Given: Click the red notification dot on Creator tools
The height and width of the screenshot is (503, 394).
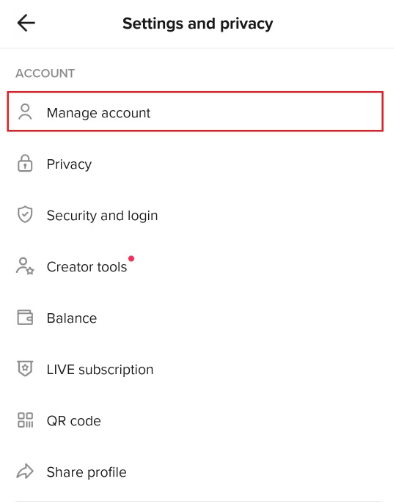Looking at the screenshot, I should [131, 259].
